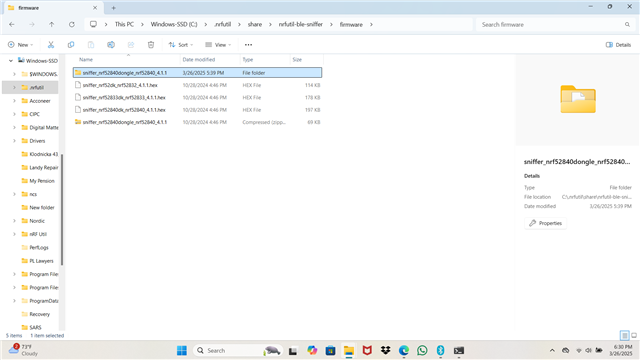Sort by Size column header
640x360 pixels.
pyautogui.click(x=297, y=60)
